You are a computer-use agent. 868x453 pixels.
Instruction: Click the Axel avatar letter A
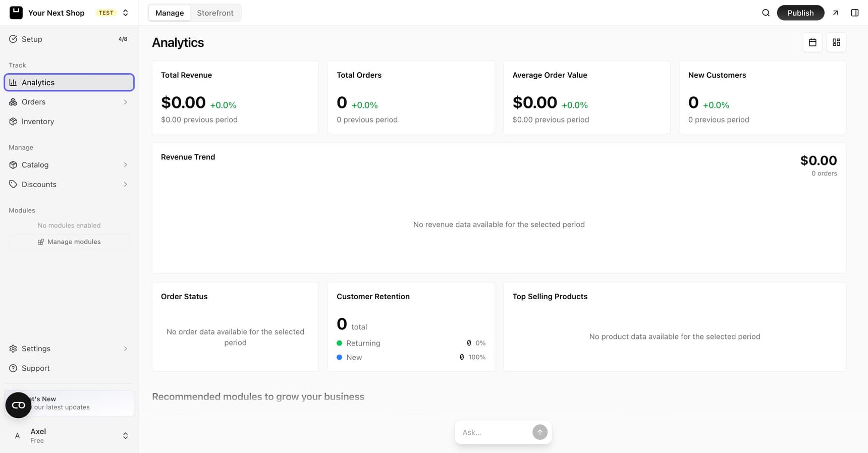(17, 436)
